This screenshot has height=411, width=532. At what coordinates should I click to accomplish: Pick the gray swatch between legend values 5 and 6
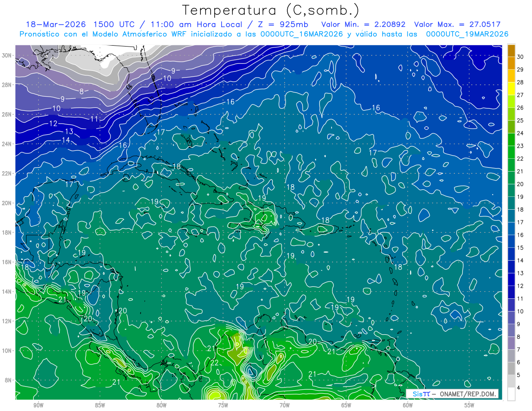511,369
